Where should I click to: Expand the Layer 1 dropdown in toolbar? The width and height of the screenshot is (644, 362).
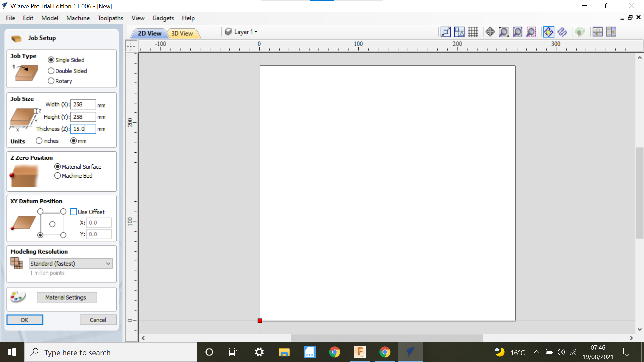(256, 32)
